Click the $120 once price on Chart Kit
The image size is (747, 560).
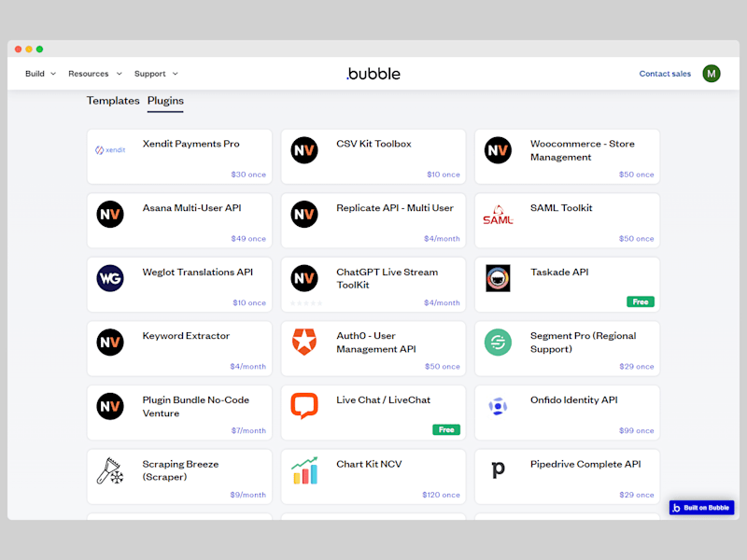click(x=441, y=495)
